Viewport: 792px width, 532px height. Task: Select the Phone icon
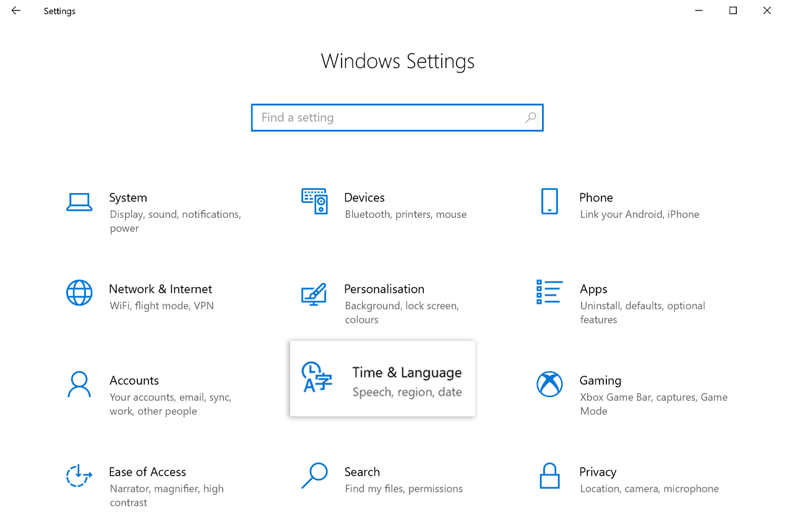click(x=549, y=202)
